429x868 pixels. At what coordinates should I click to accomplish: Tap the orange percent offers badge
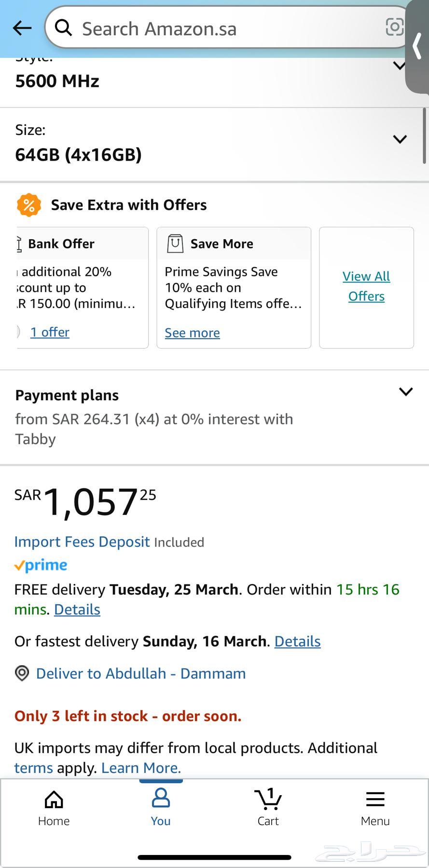pyautogui.click(x=29, y=205)
